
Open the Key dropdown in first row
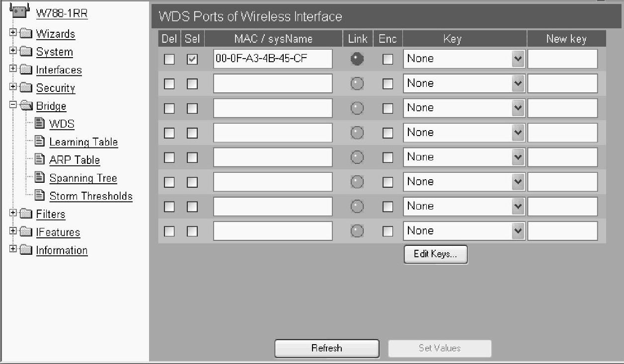(464, 59)
